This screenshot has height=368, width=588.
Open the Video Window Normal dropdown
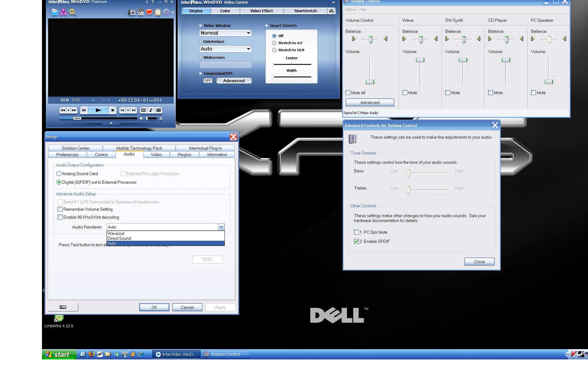[x=225, y=33]
